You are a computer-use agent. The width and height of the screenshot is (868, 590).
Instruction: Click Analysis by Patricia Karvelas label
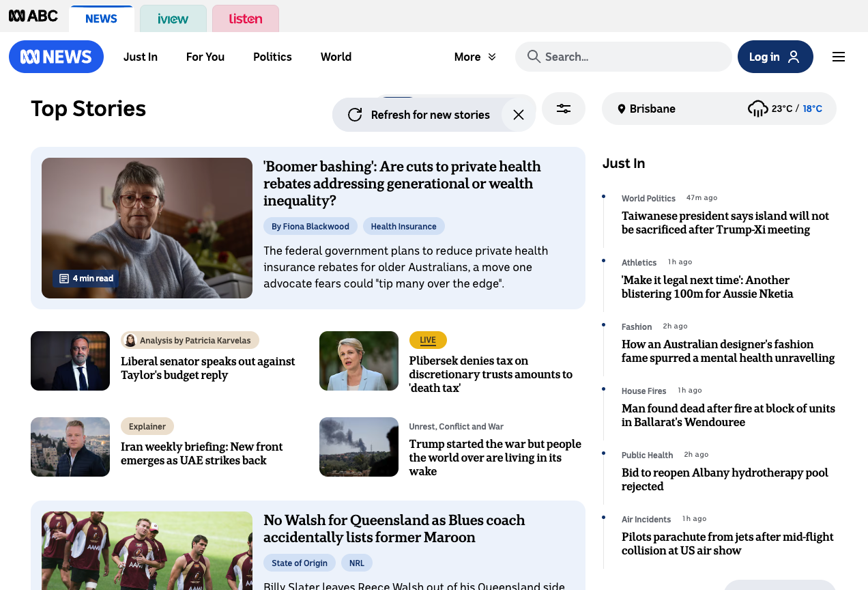coord(190,340)
